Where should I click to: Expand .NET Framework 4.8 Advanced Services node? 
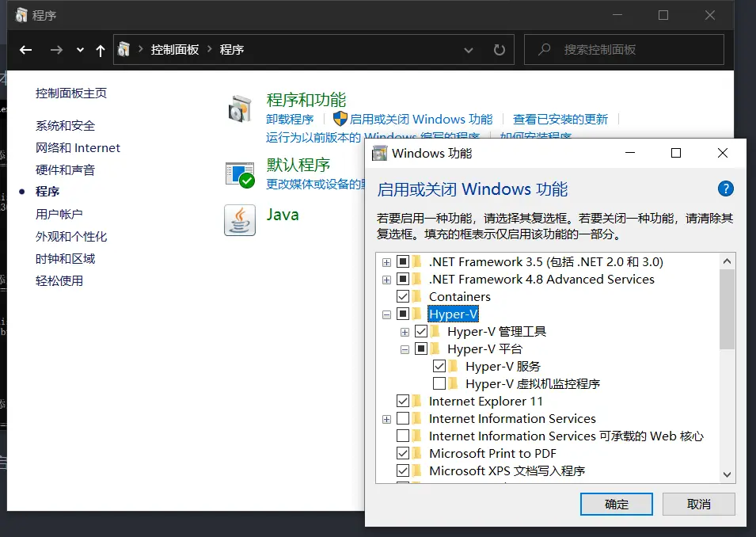pyautogui.click(x=386, y=280)
